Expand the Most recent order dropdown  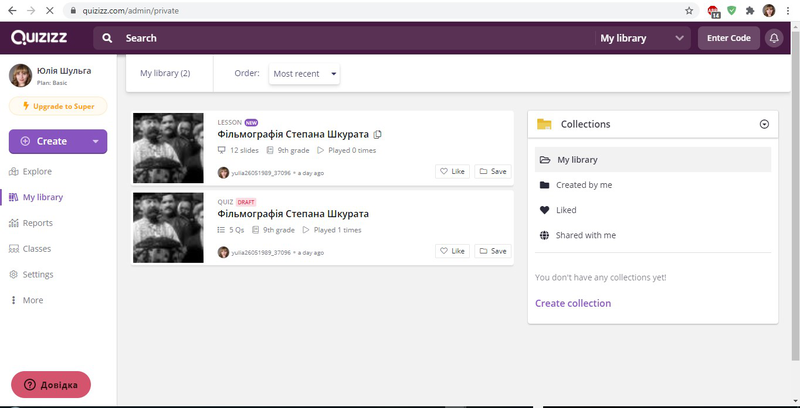[x=305, y=74]
